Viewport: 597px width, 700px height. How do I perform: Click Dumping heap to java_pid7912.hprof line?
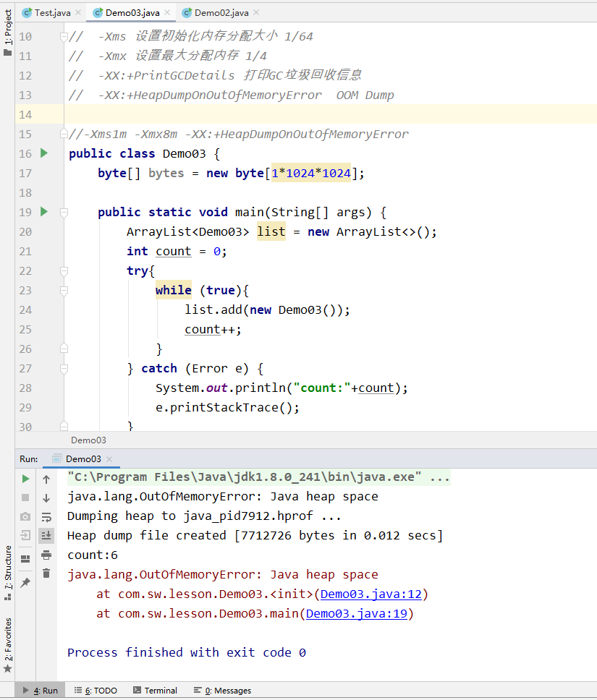204,516
